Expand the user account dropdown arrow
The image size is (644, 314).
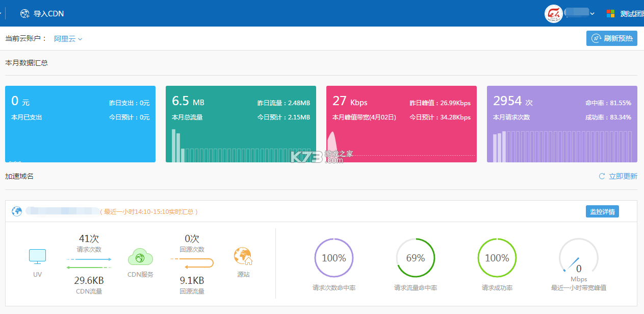point(592,14)
